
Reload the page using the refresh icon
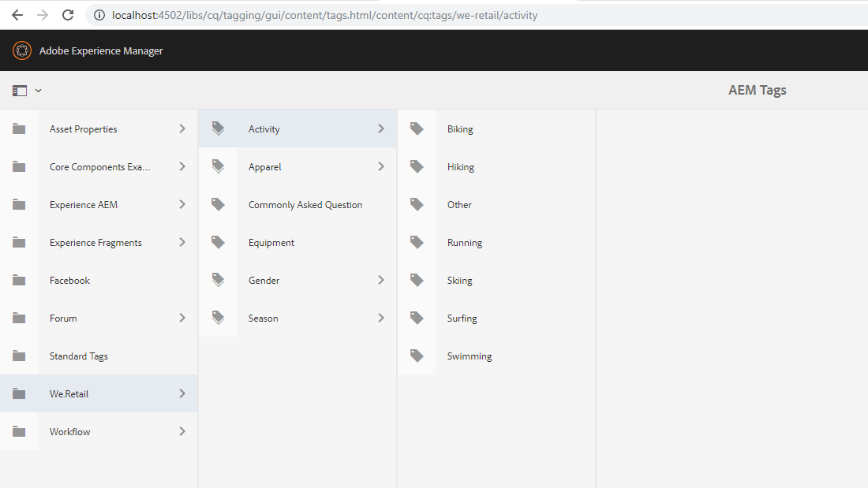(x=68, y=14)
